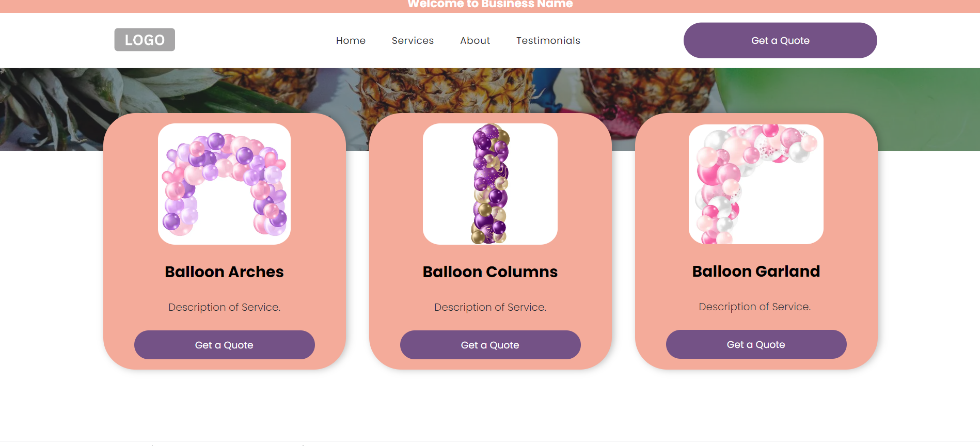Click the Balloon Garland heading
This screenshot has height=446, width=980.
point(756,270)
